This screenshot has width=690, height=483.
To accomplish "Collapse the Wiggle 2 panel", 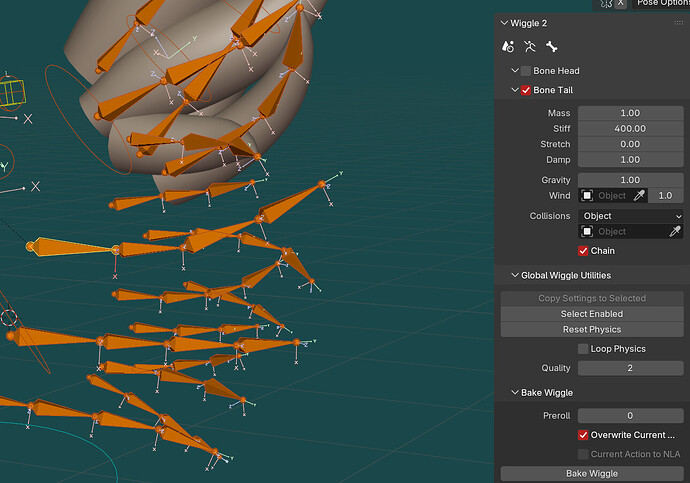I will coord(504,23).
